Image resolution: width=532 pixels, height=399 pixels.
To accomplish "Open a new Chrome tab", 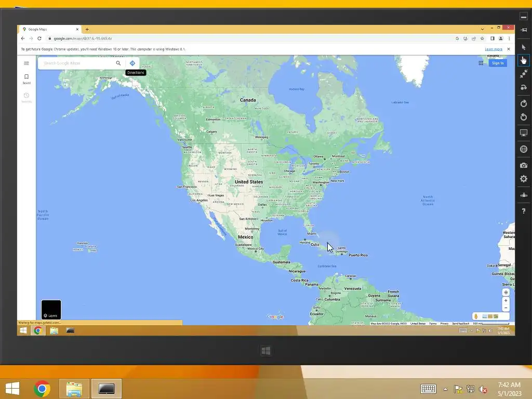I will (x=87, y=29).
